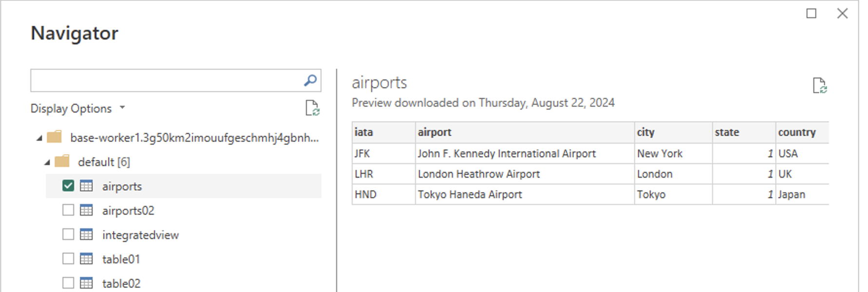Maximize the Navigator window
The height and width of the screenshot is (292, 868).
811,14
